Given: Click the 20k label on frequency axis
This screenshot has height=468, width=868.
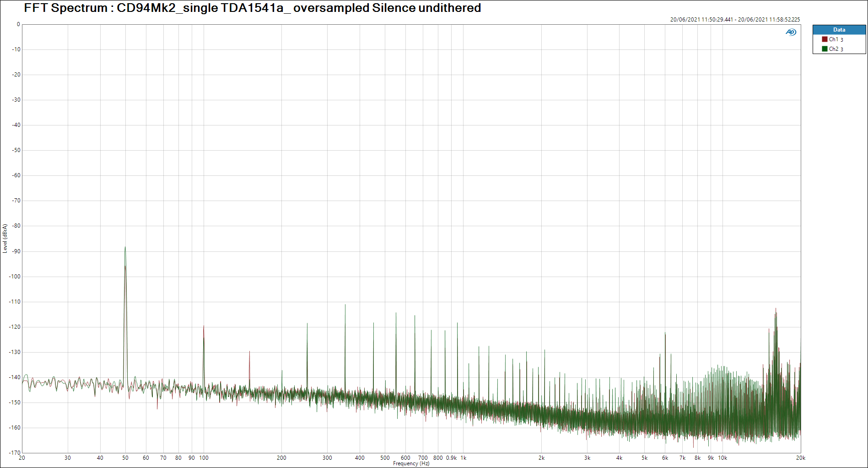Looking at the screenshot, I should click(800, 458).
